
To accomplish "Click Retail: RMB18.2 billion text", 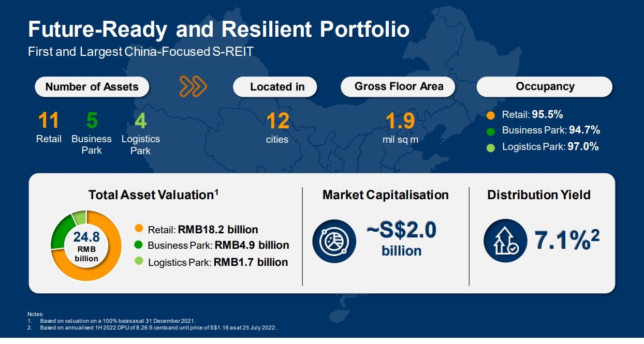I will (203, 229).
